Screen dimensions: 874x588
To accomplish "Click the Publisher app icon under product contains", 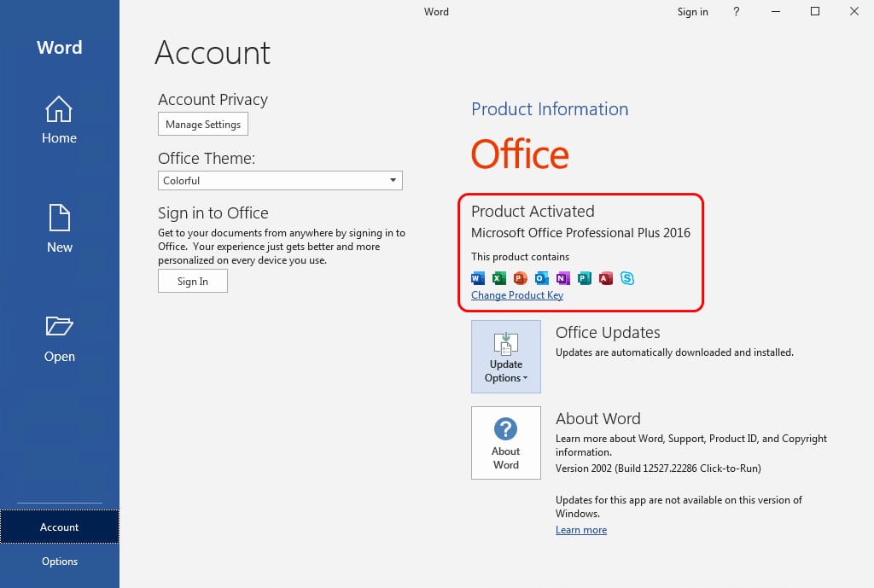I will (584, 278).
